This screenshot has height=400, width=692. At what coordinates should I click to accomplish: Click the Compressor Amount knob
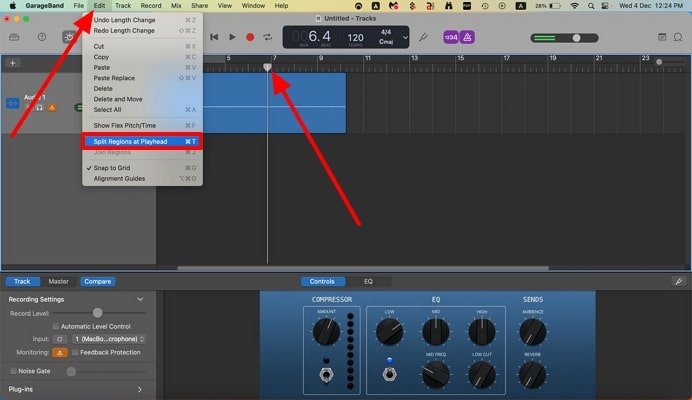pos(327,332)
